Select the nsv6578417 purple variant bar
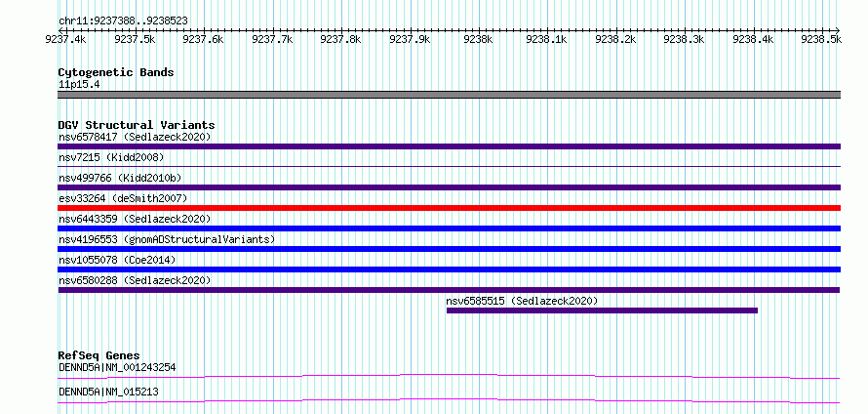The image size is (868, 414). (449, 146)
